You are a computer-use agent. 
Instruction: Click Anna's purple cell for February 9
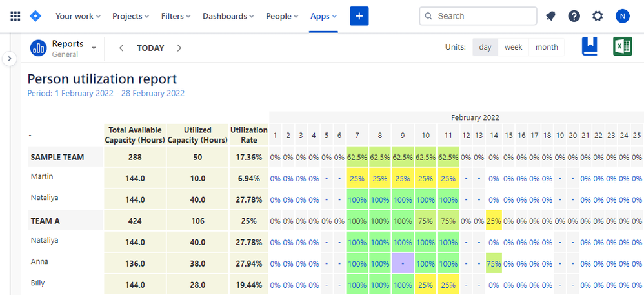(403, 263)
